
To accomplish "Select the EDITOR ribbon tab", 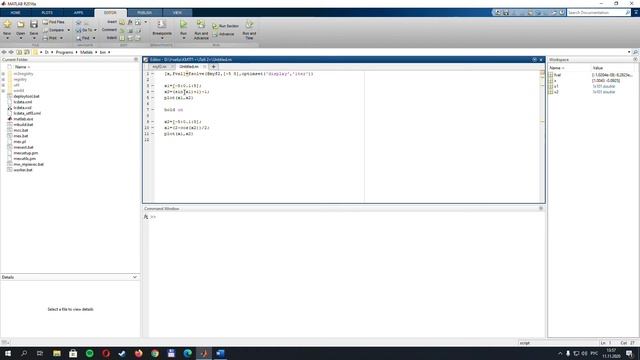I will [x=110, y=13].
